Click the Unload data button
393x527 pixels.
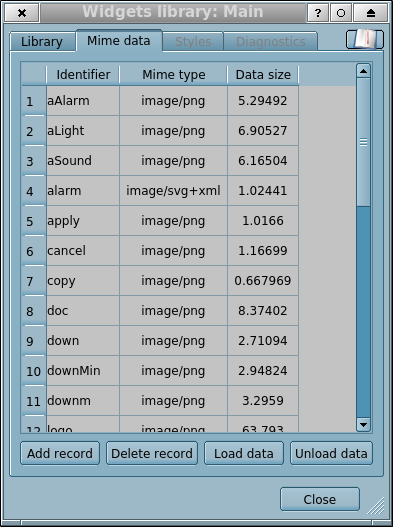331,453
